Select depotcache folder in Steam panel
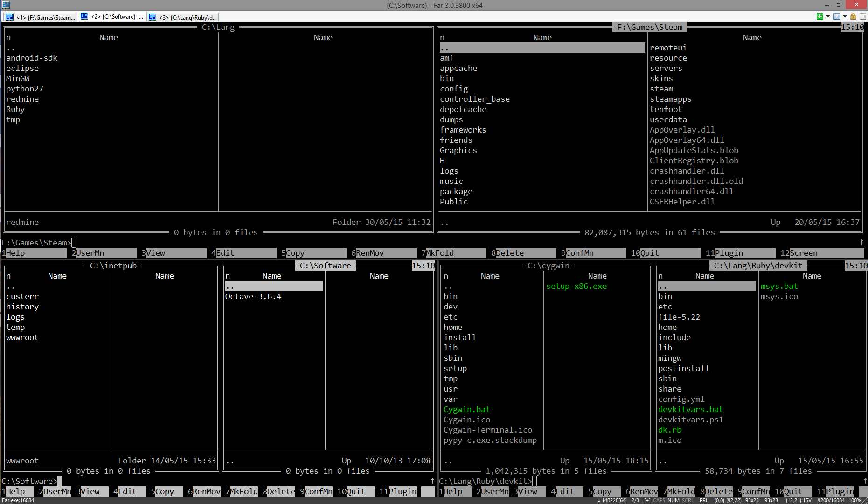The image size is (868, 504). point(463,109)
